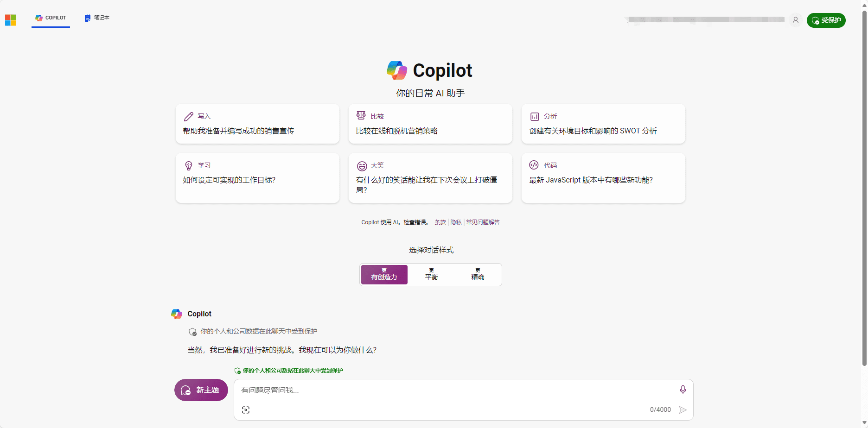Click the scales icon on 比较 card
The height and width of the screenshot is (428, 868).
(361, 115)
